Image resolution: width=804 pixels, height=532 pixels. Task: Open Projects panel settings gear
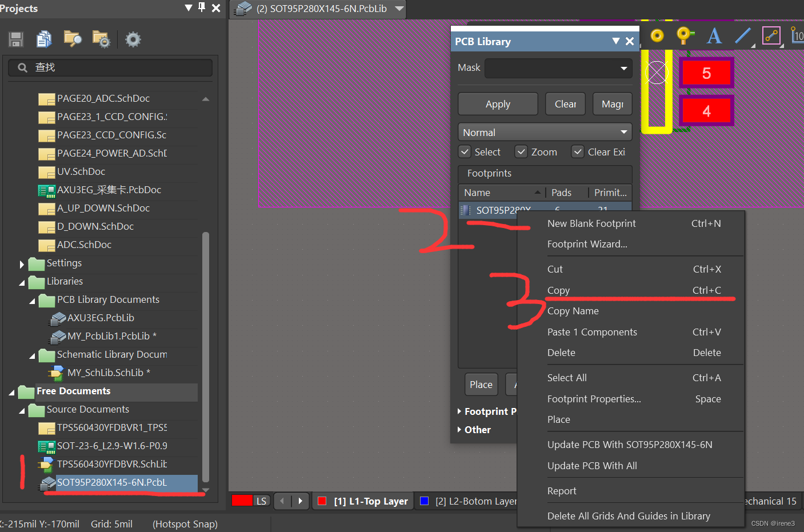[x=133, y=39]
